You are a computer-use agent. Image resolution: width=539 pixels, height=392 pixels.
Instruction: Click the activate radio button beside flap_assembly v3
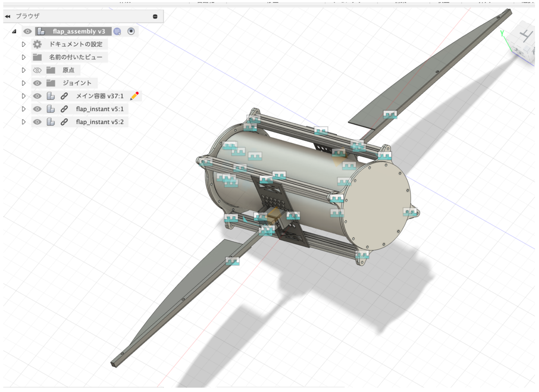131,31
